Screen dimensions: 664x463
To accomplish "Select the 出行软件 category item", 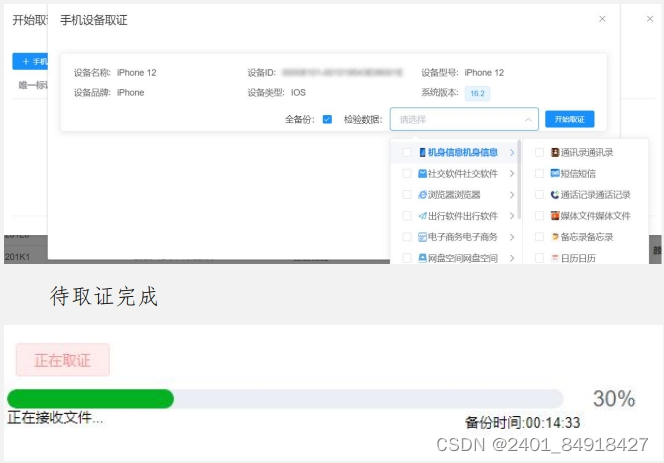I will tap(456, 216).
